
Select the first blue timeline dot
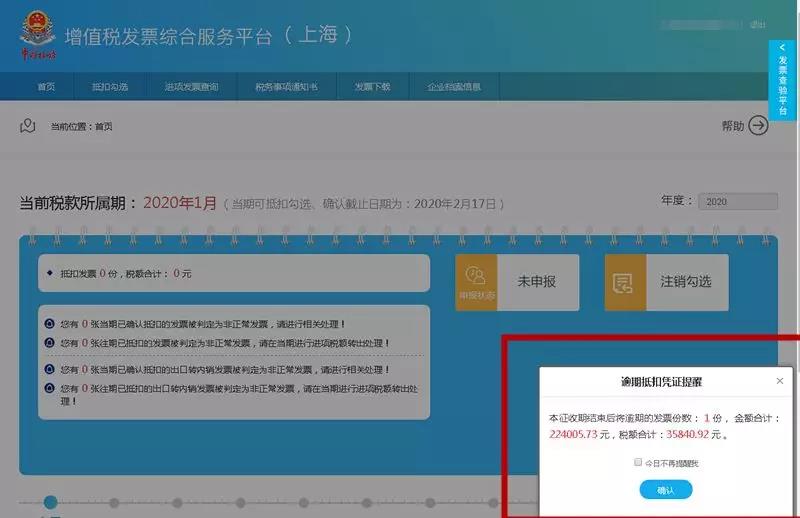pyautogui.click(x=51, y=502)
